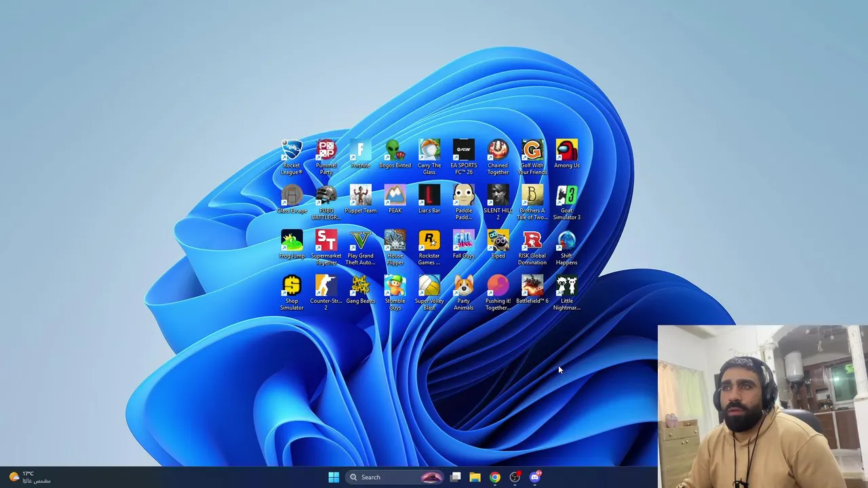Open the Rocket League desktop shortcut
This screenshot has width=868, height=488.
(292, 157)
